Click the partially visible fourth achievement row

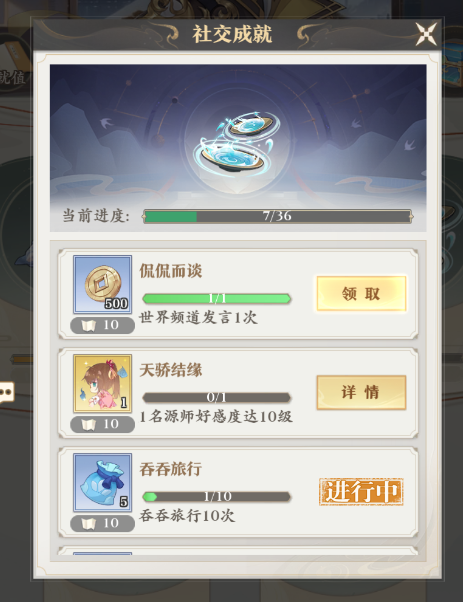point(238,551)
